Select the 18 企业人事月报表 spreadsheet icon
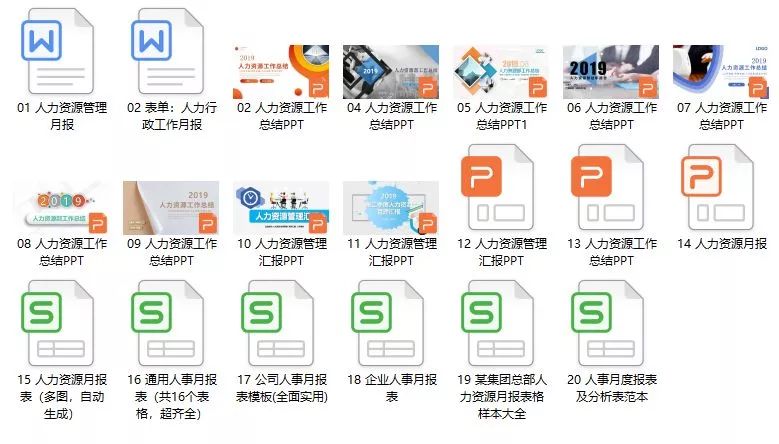 388,323
